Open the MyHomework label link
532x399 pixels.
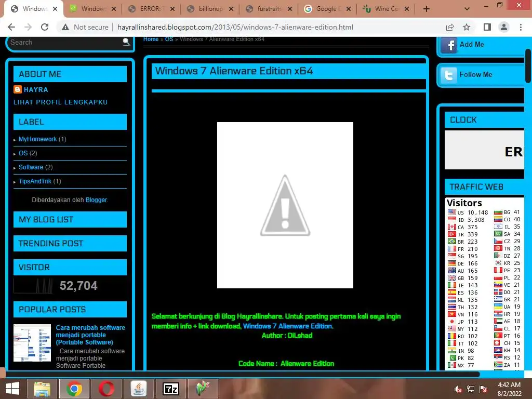(x=37, y=139)
